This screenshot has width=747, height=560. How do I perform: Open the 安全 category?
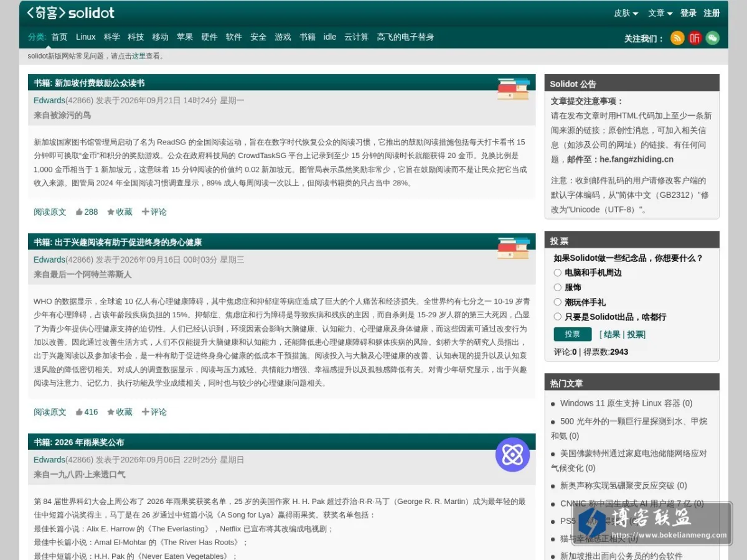tap(258, 37)
